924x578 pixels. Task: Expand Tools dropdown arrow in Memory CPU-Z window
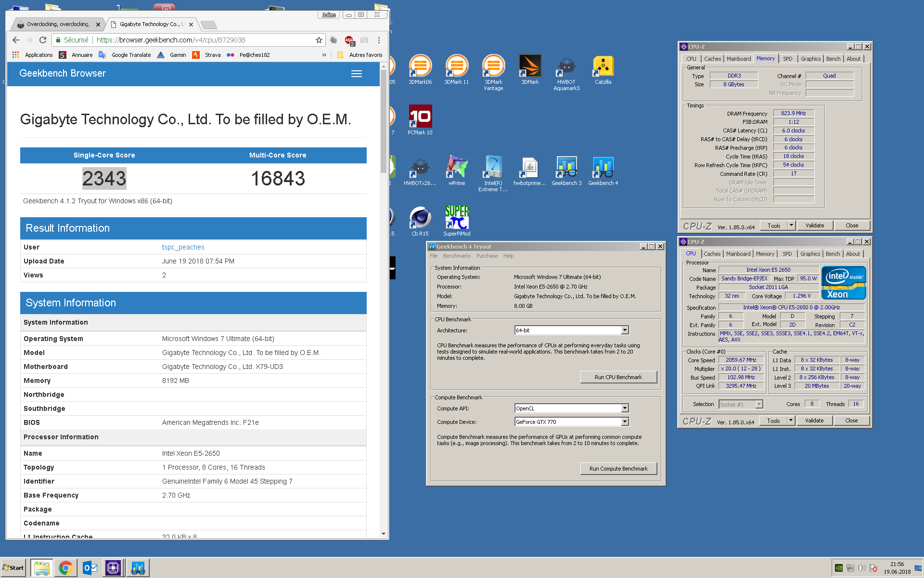coord(791,225)
